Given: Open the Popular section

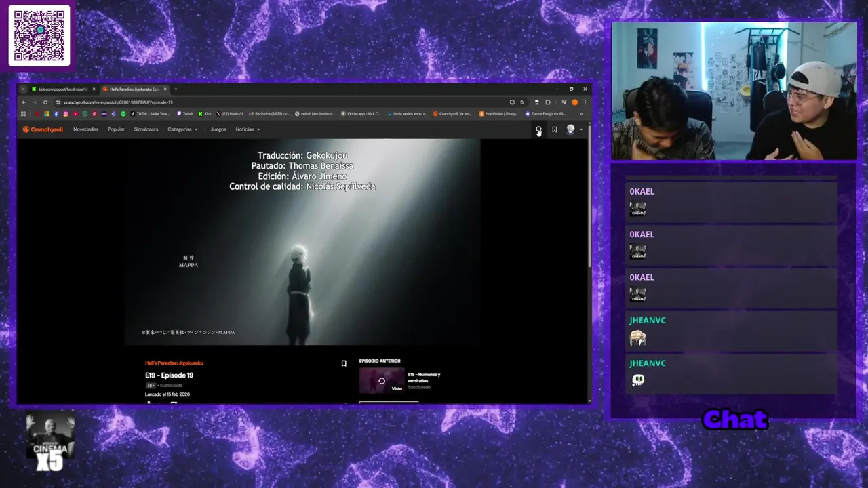Looking at the screenshot, I should 116,129.
